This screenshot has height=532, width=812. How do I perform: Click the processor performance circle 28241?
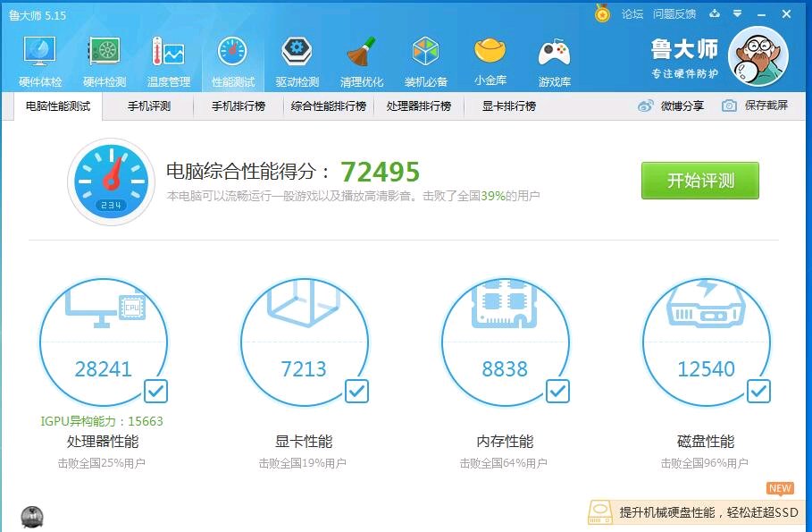click(x=104, y=342)
